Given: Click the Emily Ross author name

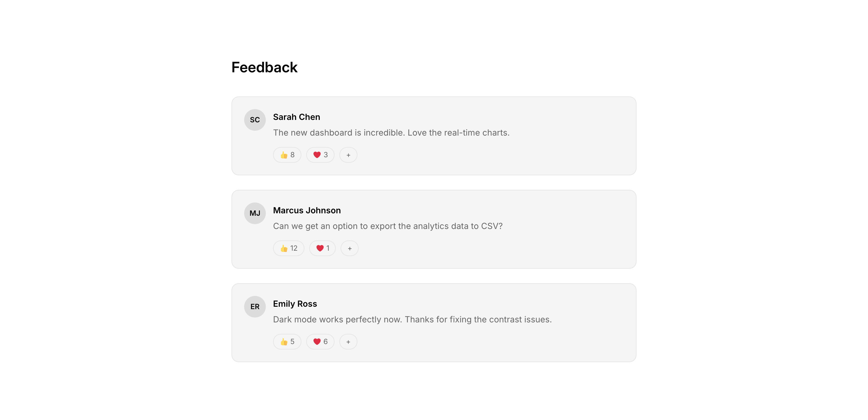Looking at the screenshot, I should click(295, 303).
